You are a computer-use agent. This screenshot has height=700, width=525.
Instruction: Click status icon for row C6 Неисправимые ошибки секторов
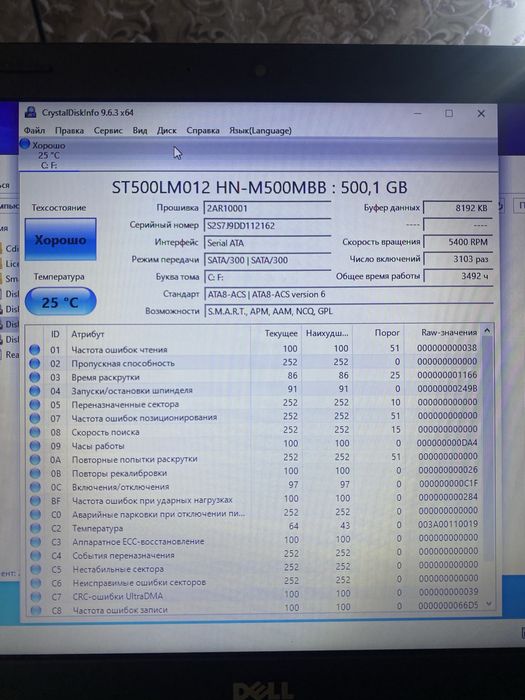tap(36, 583)
